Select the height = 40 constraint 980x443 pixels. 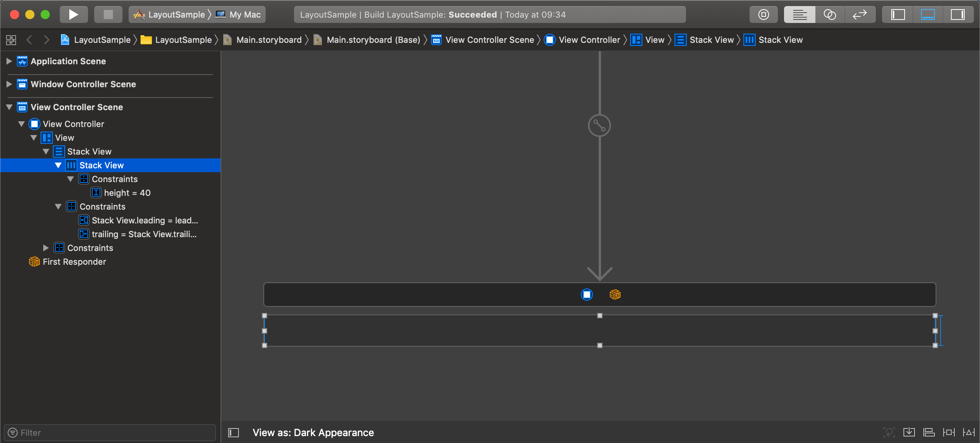click(x=127, y=193)
